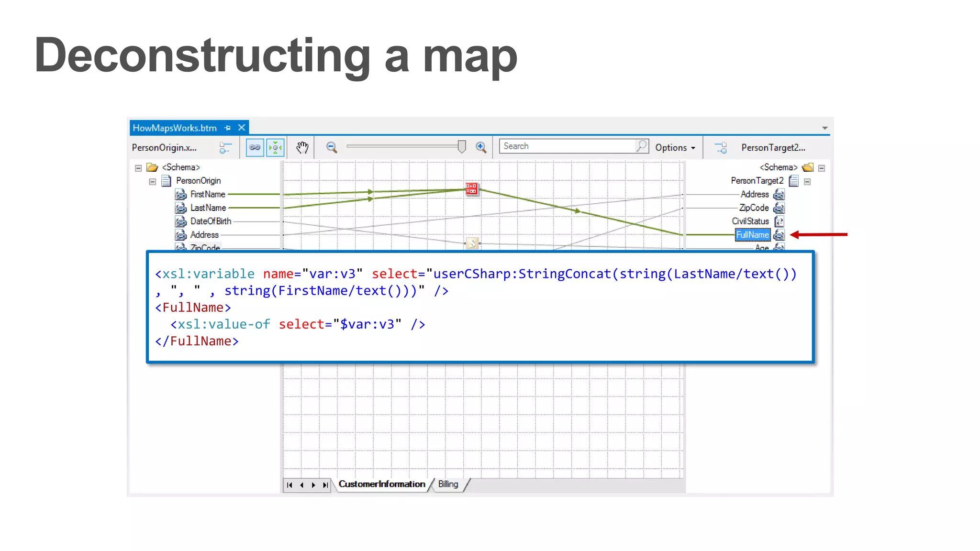980x551 pixels.
Task: Click the PersonOrigin record icon
Action: coord(166,181)
